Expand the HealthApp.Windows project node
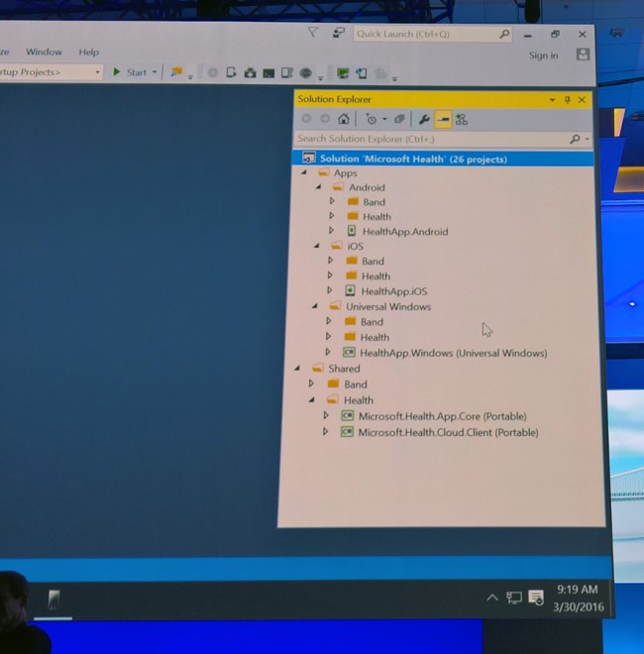 (x=328, y=352)
